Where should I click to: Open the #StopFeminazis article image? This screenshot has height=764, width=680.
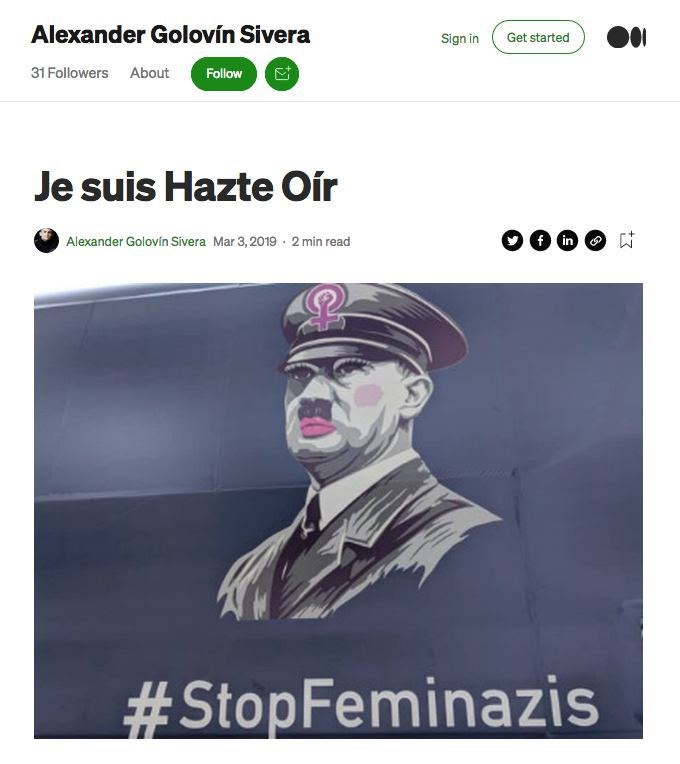(x=338, y=511)
